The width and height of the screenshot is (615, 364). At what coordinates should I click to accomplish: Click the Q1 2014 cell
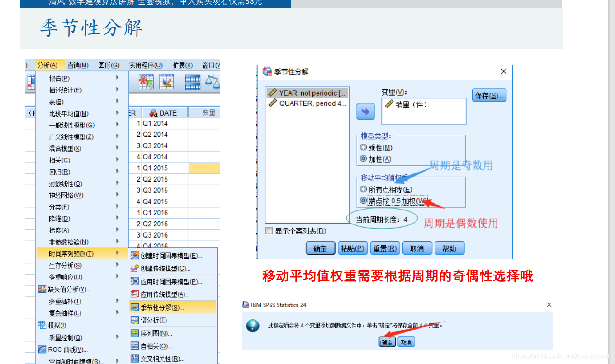(x=165, y=123)
